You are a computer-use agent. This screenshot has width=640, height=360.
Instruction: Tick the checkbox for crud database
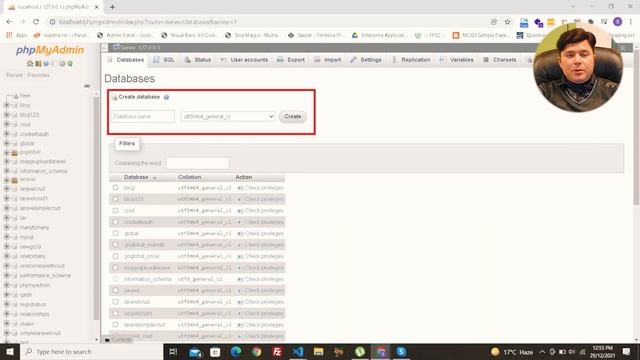click(x=116, y=211)
